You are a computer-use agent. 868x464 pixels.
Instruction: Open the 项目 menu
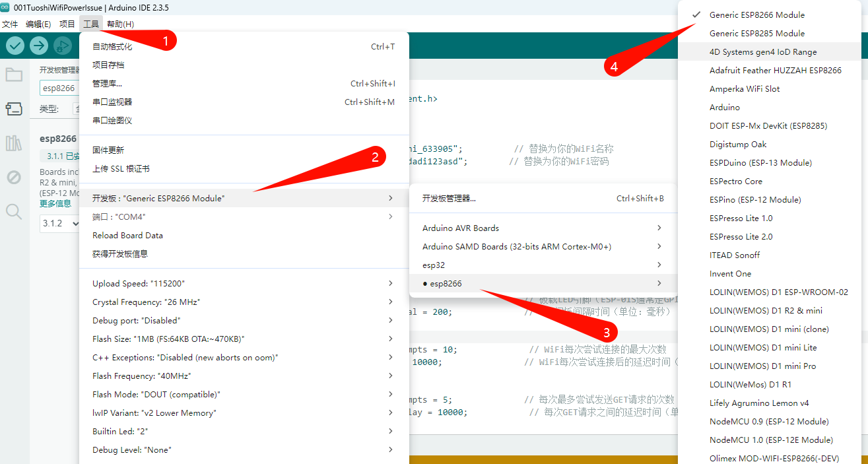click(x=67, y=24)
